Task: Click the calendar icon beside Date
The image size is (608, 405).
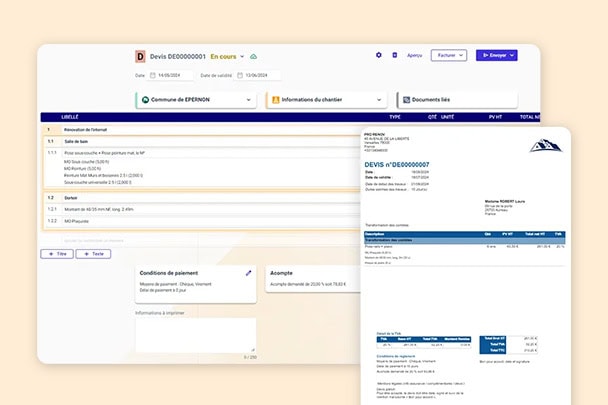Action: pos(152,75)
